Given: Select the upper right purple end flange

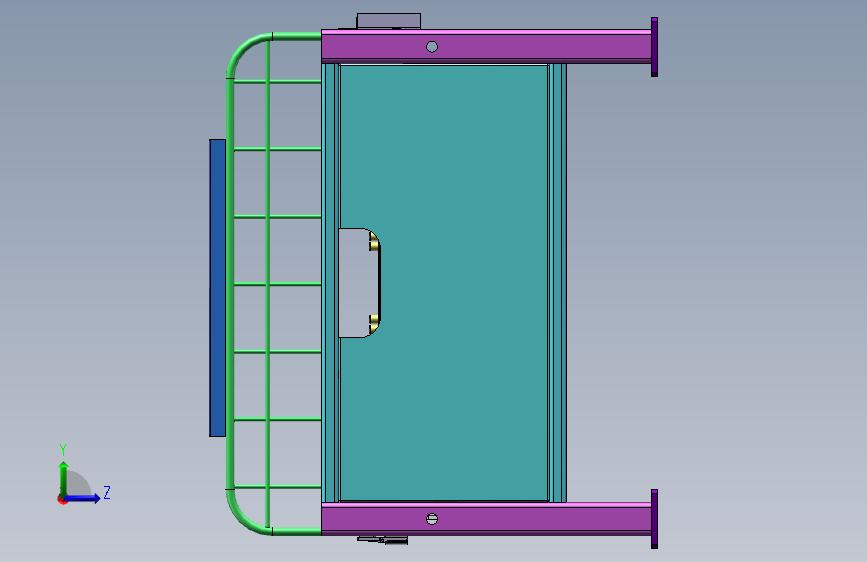Looking at the screenshot, I should pos(654,46).
